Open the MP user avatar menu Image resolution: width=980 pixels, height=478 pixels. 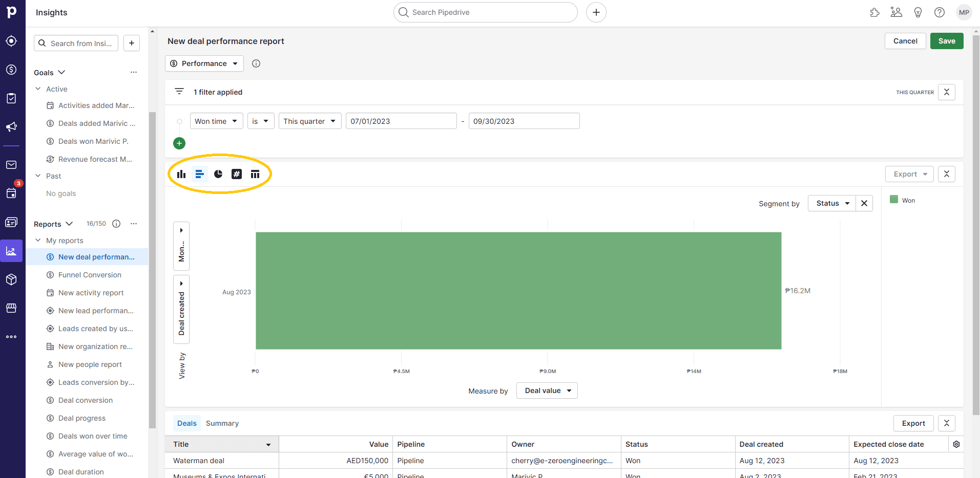(964, 12)
